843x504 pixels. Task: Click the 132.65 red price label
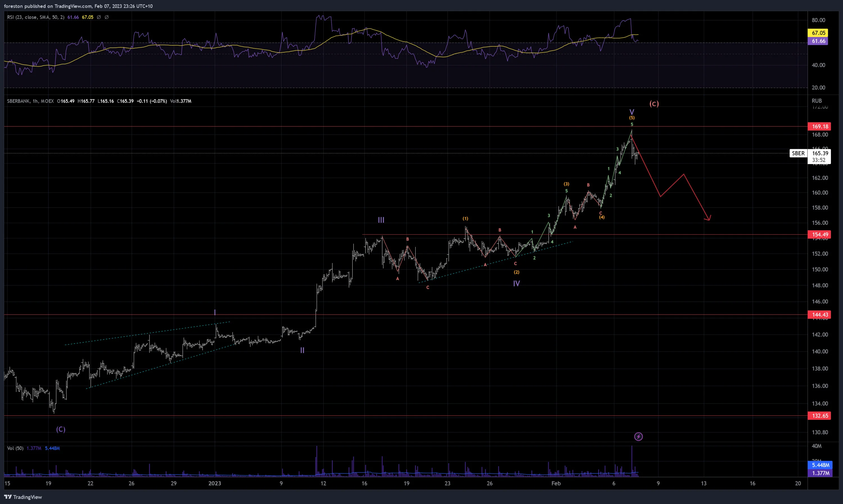click(x=820, y=416)
